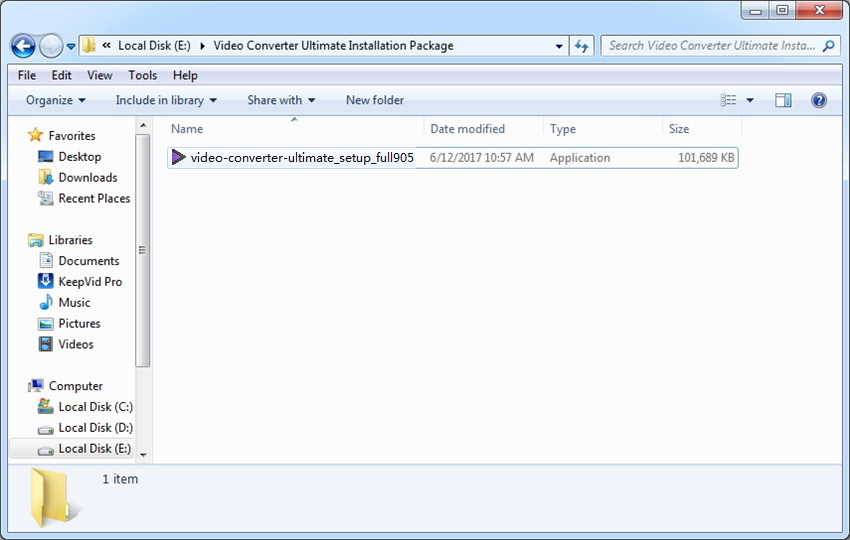Click the New folder button
This screenshot has width=850, height=540.
pyautogui.click(x=375, y=100)
